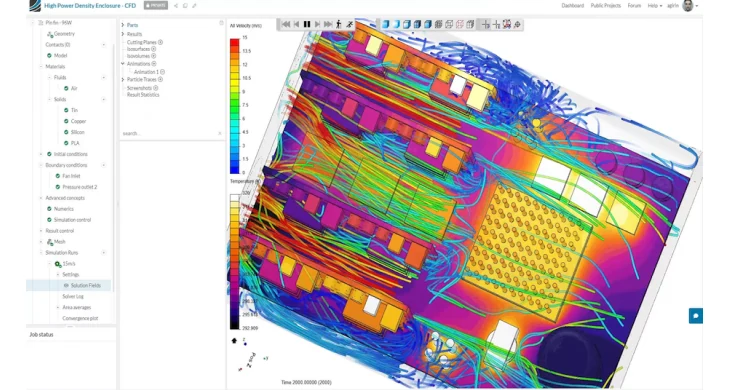Screen dimensions: 730x390
Task: Select the Fan Inlet boundary condition
Action: (x=71, y=176)
